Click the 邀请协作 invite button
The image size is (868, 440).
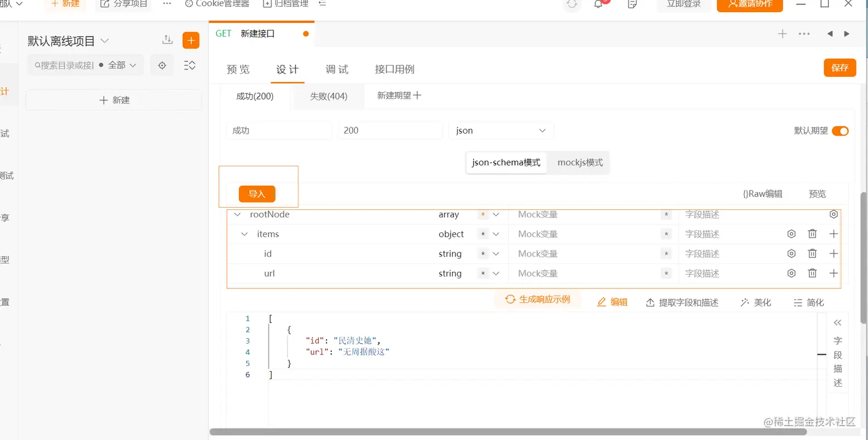click(750, 5)
